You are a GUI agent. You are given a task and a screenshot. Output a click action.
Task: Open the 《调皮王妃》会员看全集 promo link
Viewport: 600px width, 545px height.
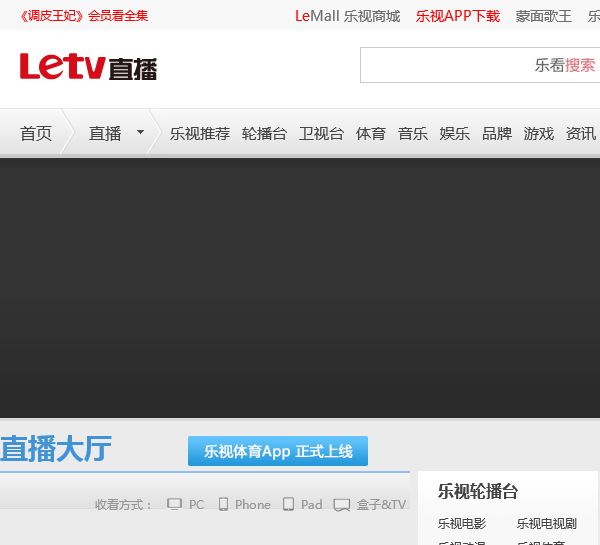pyautogui.click(x=84, y=16)
